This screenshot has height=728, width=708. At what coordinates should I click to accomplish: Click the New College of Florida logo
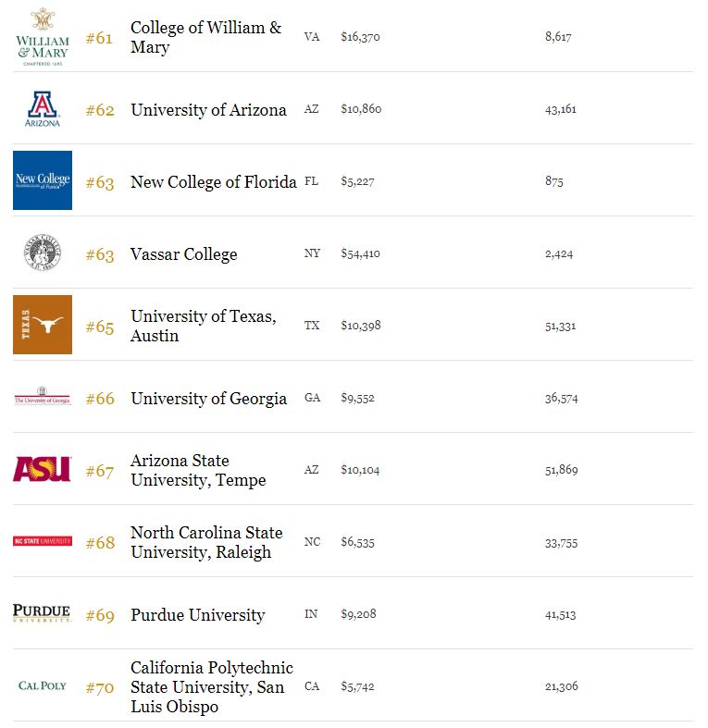pos(43,180)
